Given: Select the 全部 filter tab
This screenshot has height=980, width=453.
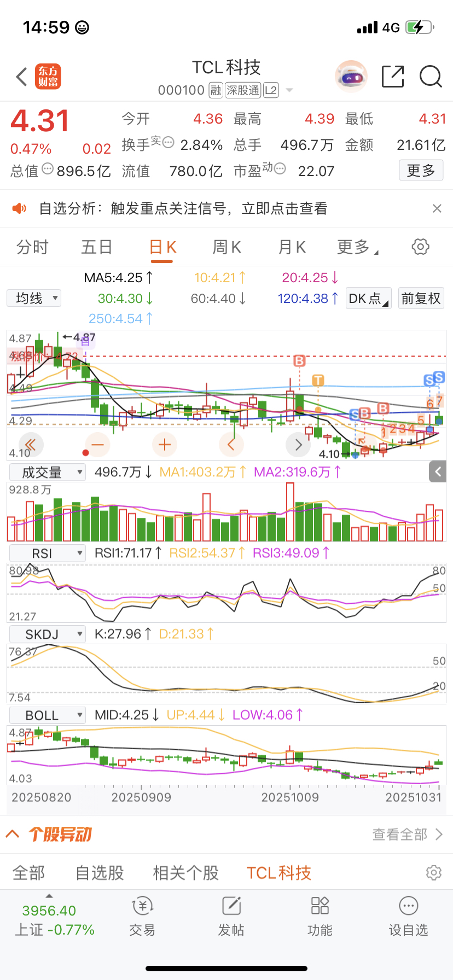Looking at the screenshot, I should click(29, 873).
